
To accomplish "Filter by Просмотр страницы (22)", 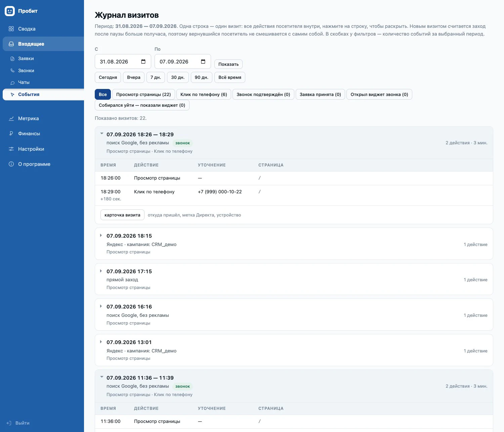I will click(x=143, y=94).
